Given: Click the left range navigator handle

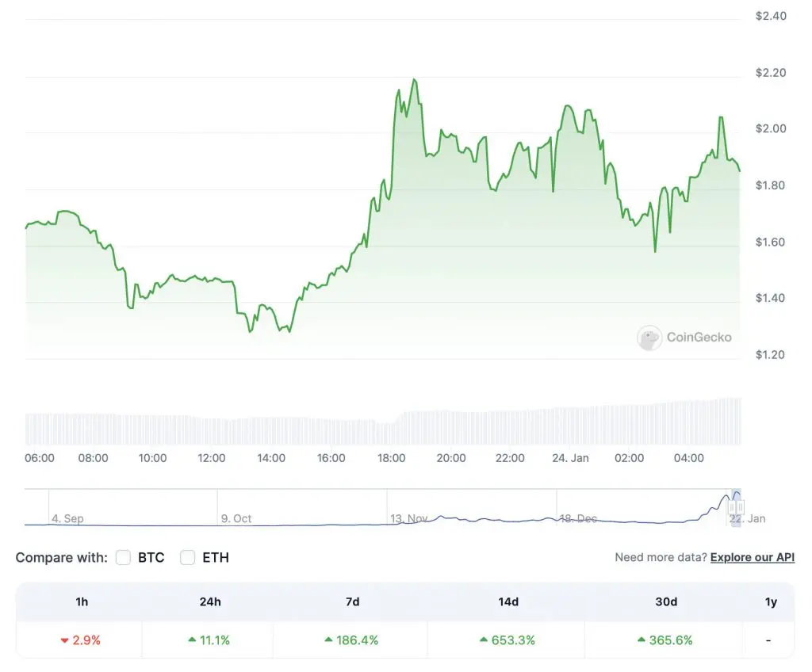Looking at the screenshot, I should point(731,506).
